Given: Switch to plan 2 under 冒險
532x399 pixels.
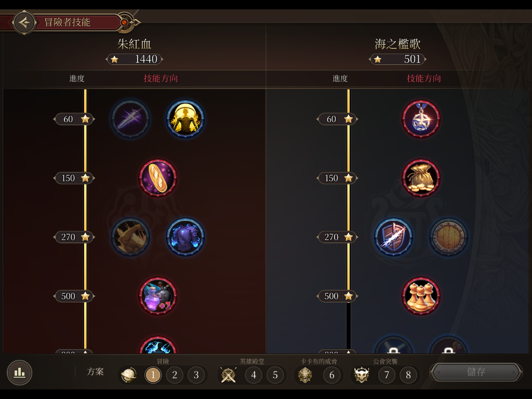Looking at the screenshot, I should coord(175,375).
